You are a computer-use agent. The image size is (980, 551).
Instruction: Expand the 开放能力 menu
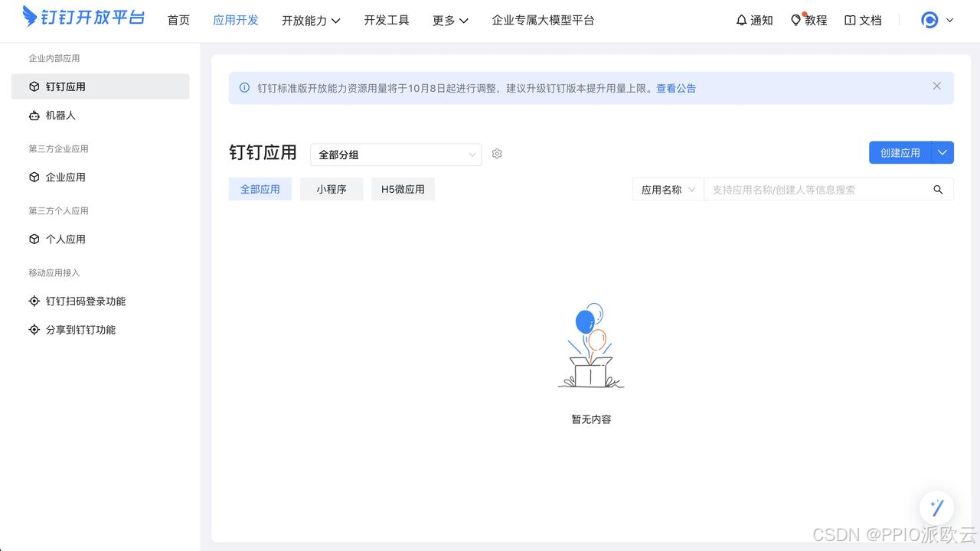coord(311,21)
